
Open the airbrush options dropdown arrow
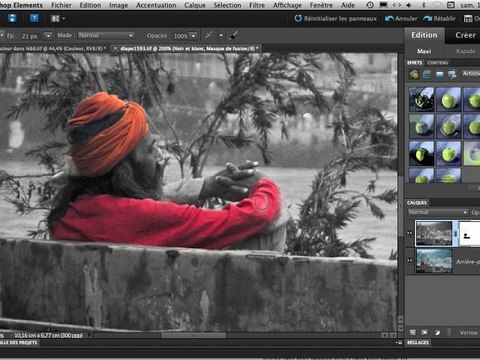221,35
